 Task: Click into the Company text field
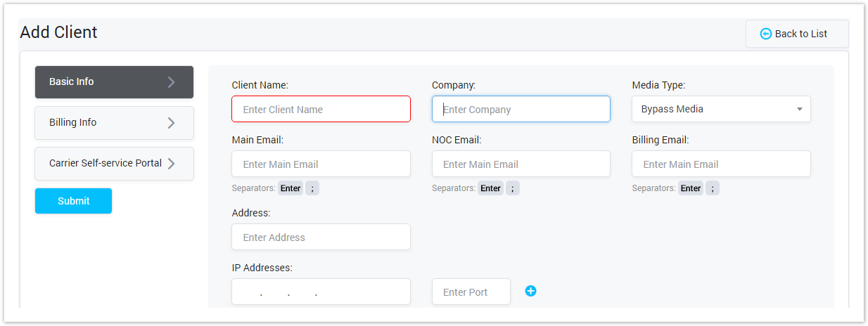tap(521, 110)
